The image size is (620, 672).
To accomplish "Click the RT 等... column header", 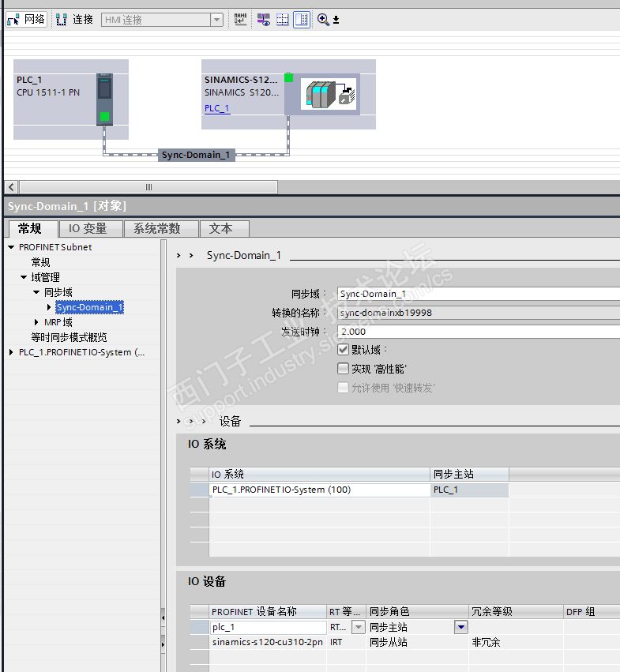I will tap(347, 612).
